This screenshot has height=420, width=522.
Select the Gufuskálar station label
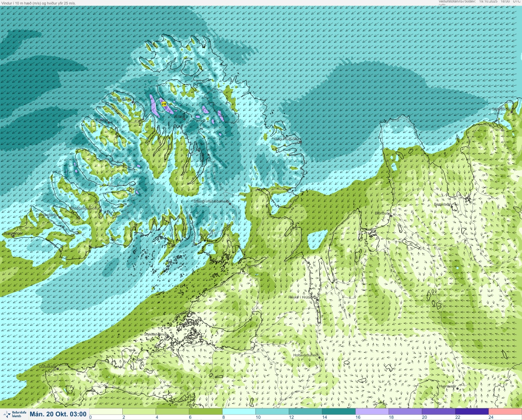[47, 367]
